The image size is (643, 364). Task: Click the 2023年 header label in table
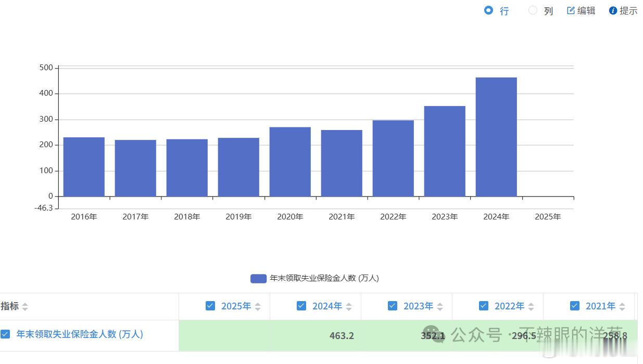418,306
